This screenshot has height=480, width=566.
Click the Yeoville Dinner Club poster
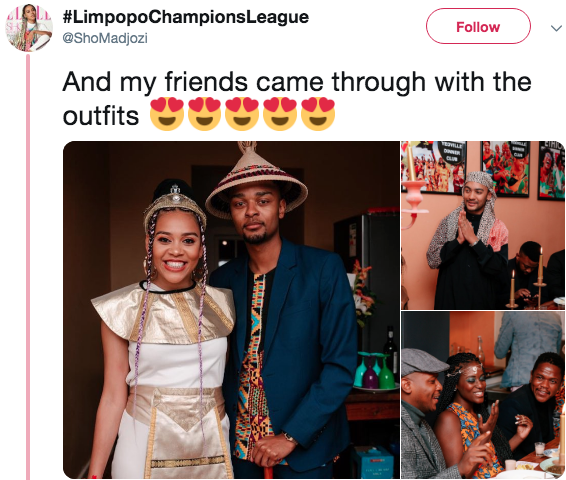pos(436,166)
